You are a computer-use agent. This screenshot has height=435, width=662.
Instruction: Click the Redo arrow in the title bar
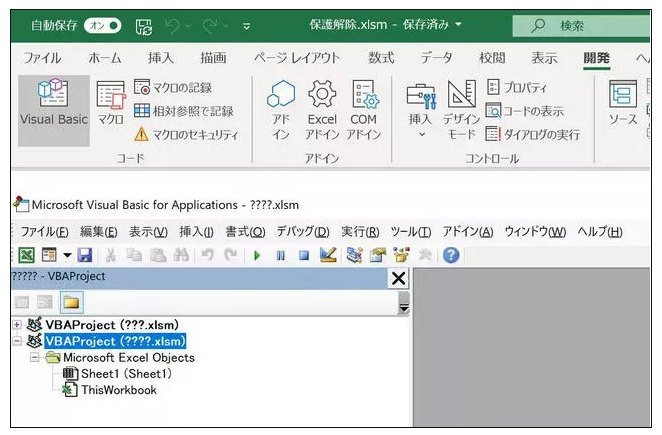pos(210,26)
